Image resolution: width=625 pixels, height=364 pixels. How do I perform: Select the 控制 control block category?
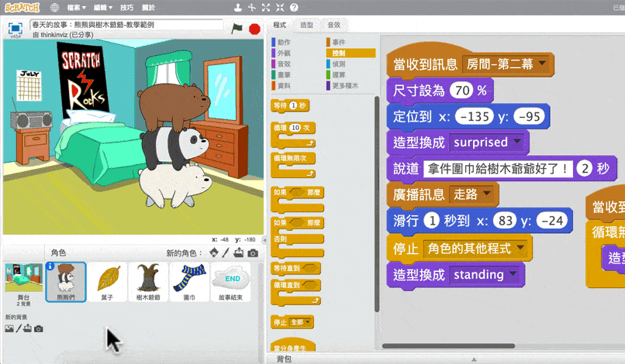click(x=350, y=53)
